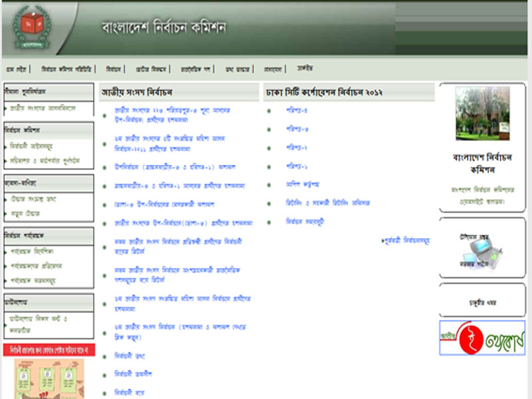Open পরিপত্র-১ link
Viewport: 532px width, 399px height.
[x=297, y=166]
